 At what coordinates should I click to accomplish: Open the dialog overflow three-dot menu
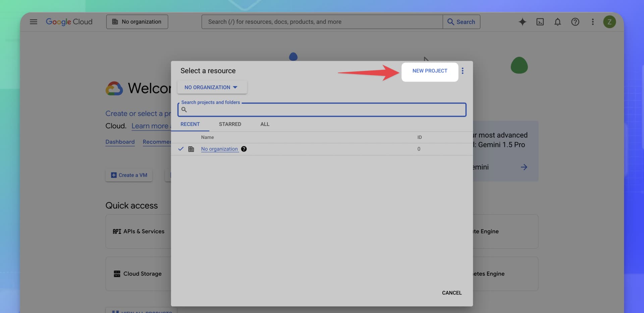point(463,71)
